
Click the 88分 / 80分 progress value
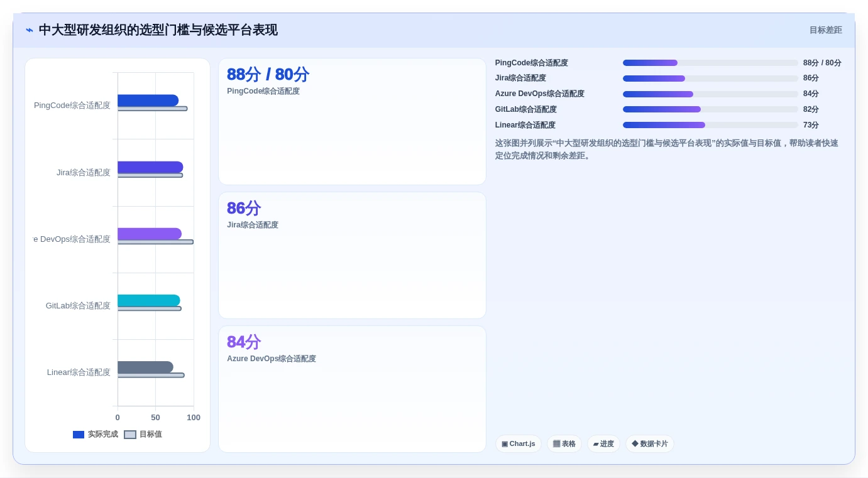coord(822,63)
